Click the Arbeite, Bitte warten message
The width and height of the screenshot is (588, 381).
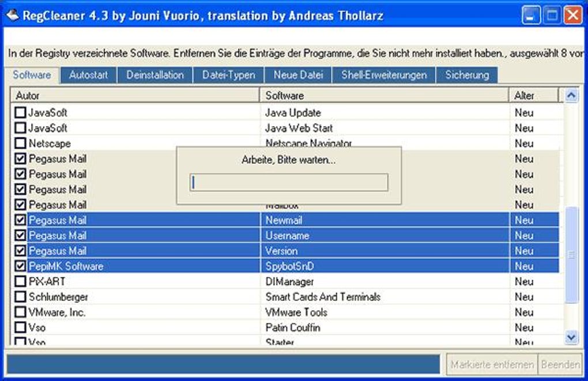pos(289,160)
